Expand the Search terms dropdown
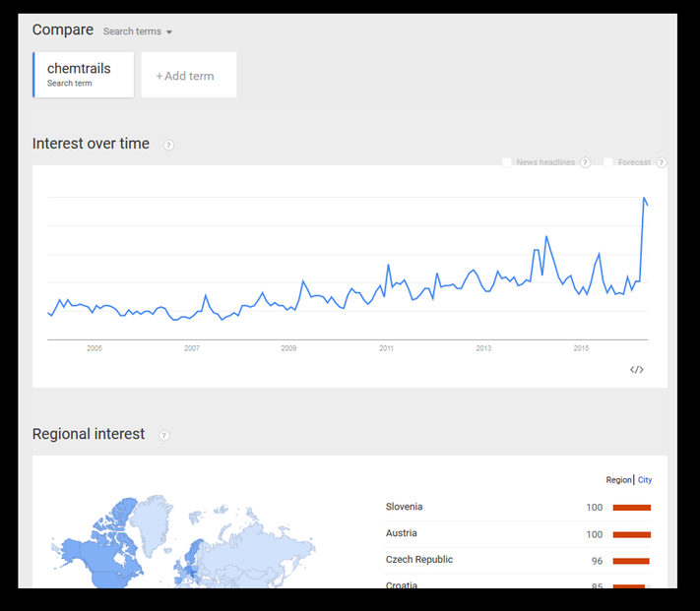This screenshot has height=611, width=700. [x=138, y=31]
